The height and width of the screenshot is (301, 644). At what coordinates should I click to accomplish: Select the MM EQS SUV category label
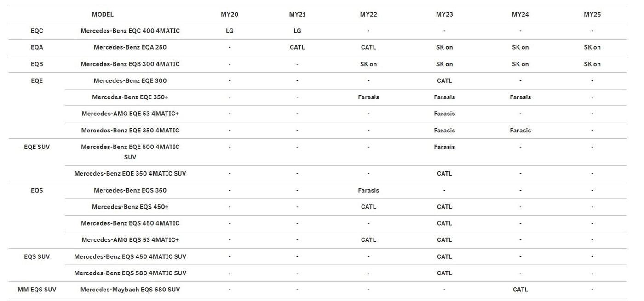pyautogui.click(x=37, y=290)
